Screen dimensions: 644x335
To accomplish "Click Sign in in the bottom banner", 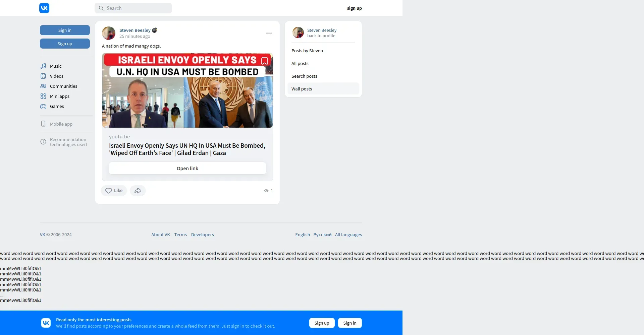I will (x=350, y=323).
